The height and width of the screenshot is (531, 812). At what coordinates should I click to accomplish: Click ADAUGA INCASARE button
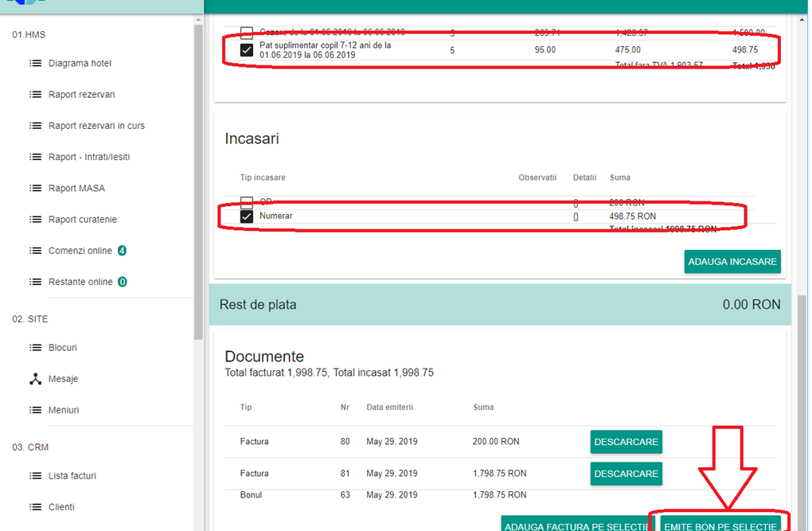pos(732,262)
